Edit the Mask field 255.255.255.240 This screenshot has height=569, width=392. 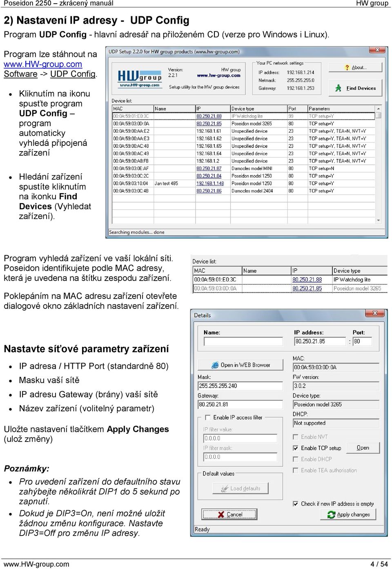[x=240, y=386]
